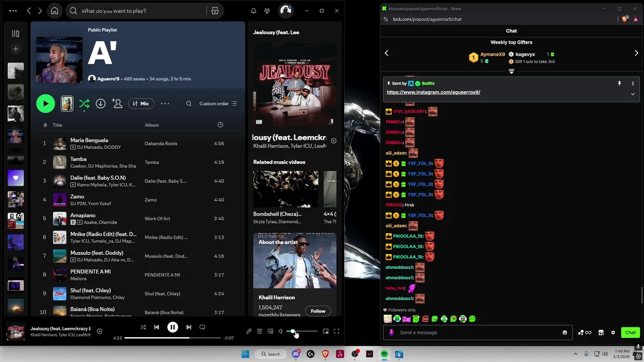Open taskbar Search box
The height and width of the screenshot is (362, 644).
[270, 354]
